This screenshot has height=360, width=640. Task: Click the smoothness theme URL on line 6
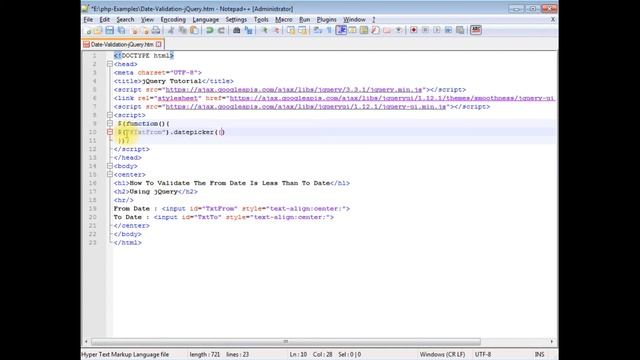pos(392,98)
